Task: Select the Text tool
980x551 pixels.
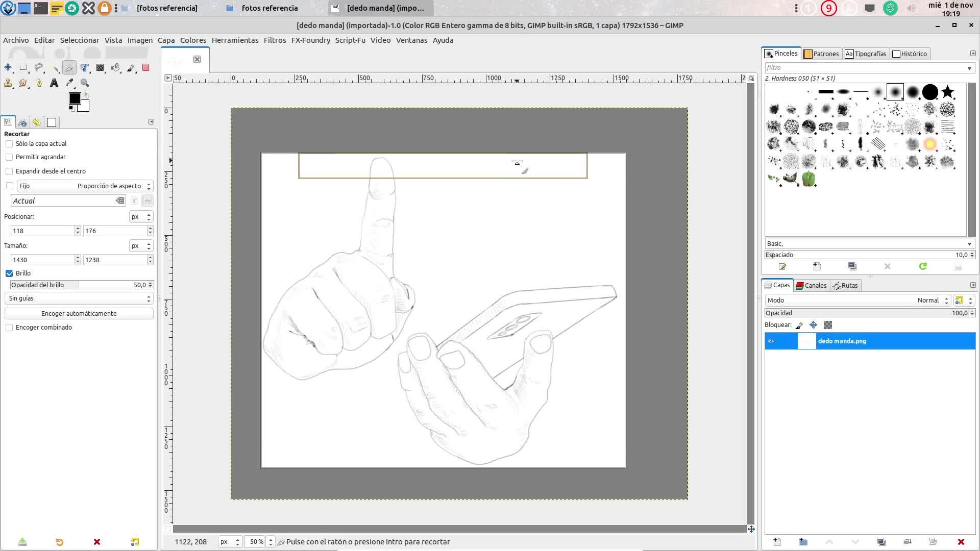Action: coord(54,83)
